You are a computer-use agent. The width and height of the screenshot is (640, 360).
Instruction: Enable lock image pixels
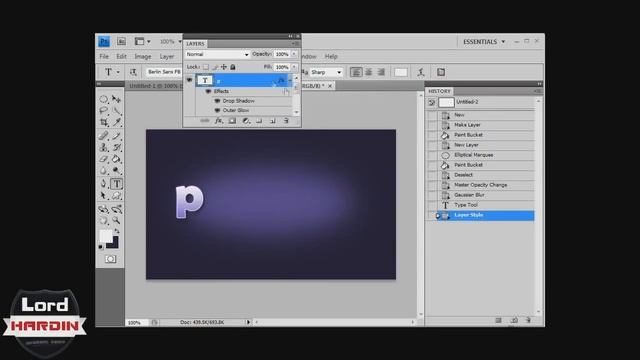(215, 67)
